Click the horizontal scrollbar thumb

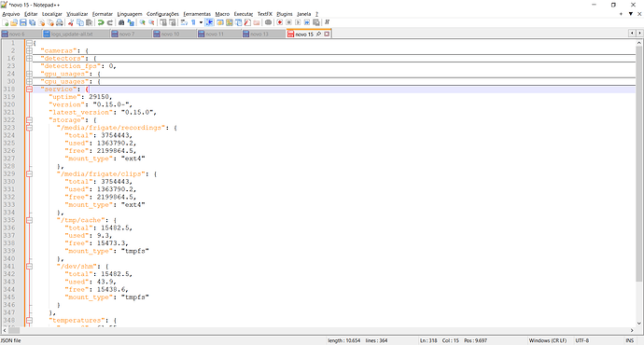[14, 330]
